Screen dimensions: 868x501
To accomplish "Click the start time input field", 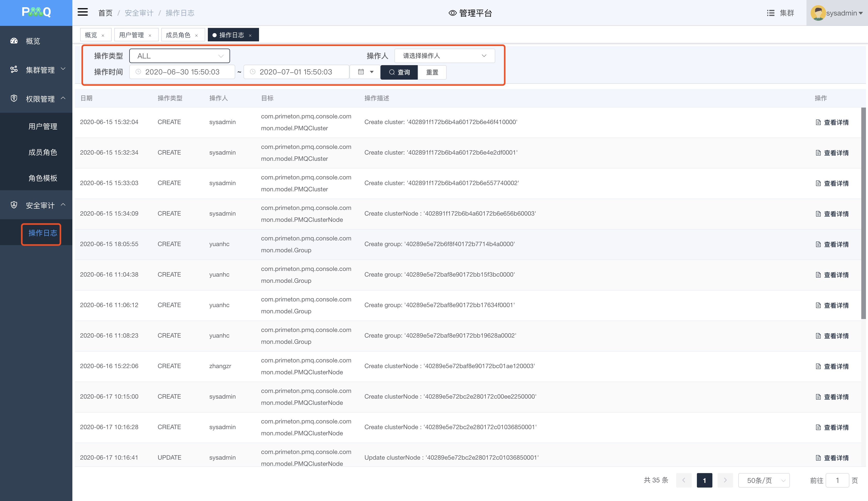I will [x=182, y=72].
